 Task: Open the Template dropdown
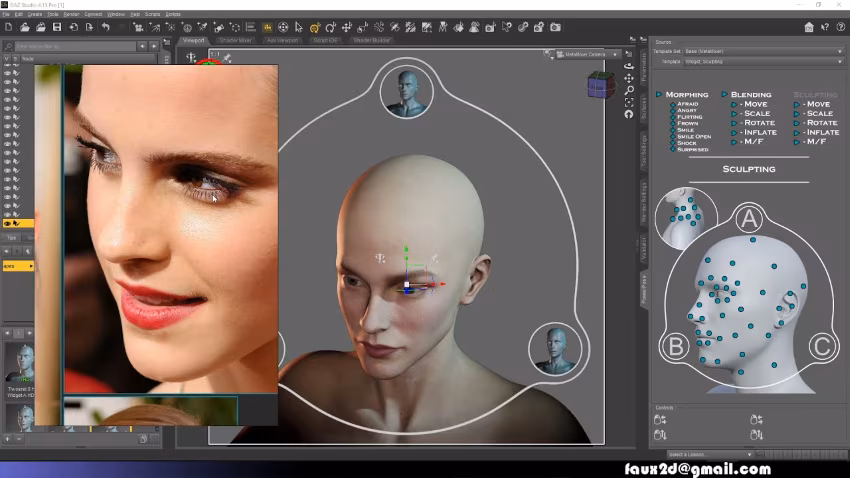(x=763, y=62)
